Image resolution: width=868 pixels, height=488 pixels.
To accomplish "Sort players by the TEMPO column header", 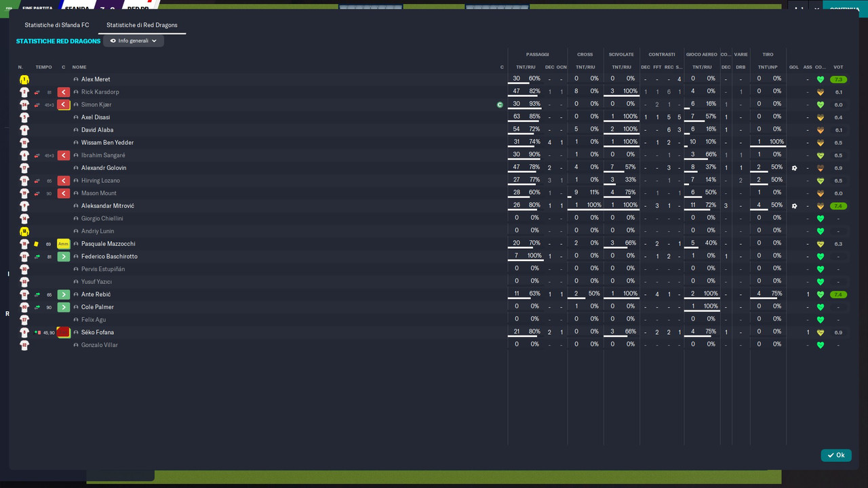I will click(x=43, y=67).
